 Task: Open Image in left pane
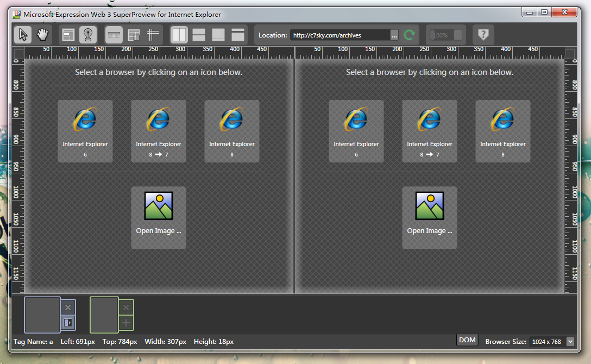tap(158, 217)
